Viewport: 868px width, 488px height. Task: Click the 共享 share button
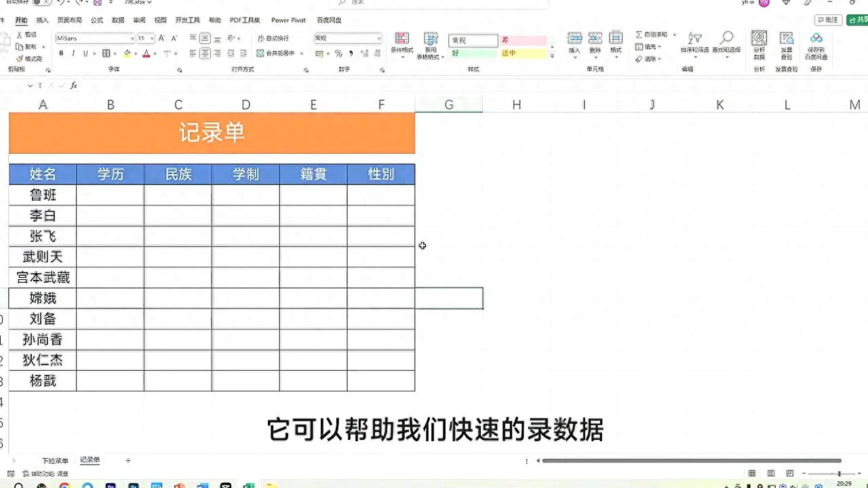point(858,20)
